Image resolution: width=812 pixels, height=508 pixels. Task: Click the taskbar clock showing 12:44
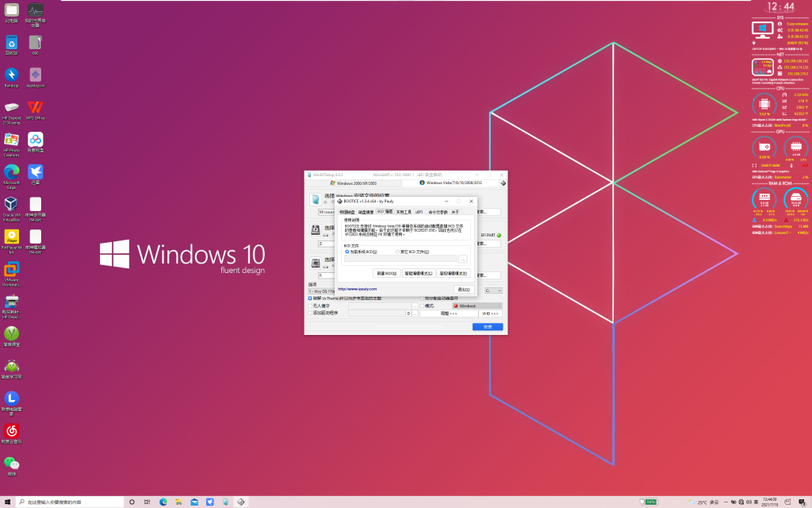click(769, 502)
